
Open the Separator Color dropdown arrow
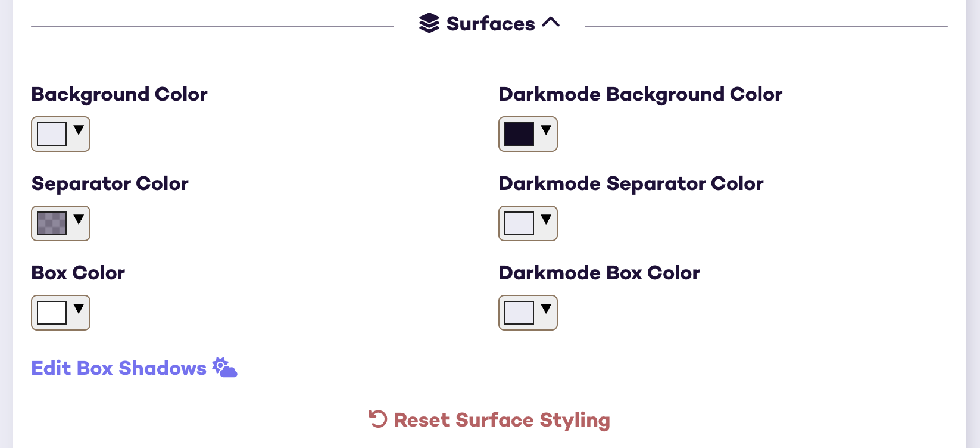[79, 219]
